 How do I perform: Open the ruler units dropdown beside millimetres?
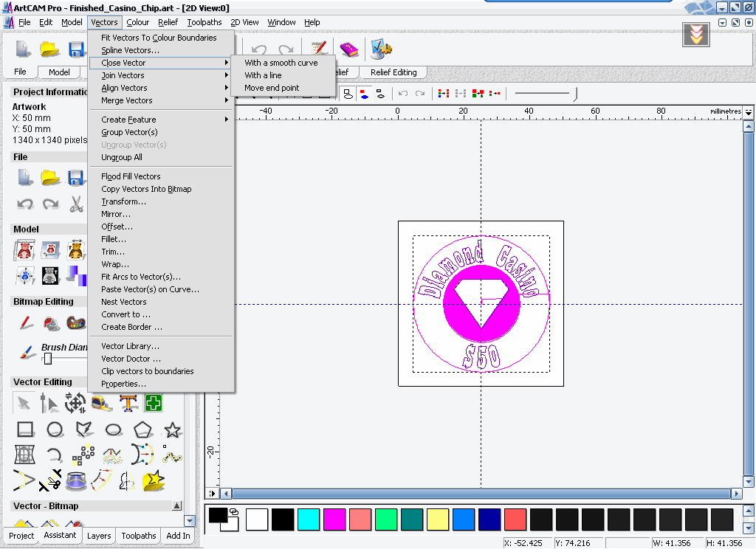749,112
